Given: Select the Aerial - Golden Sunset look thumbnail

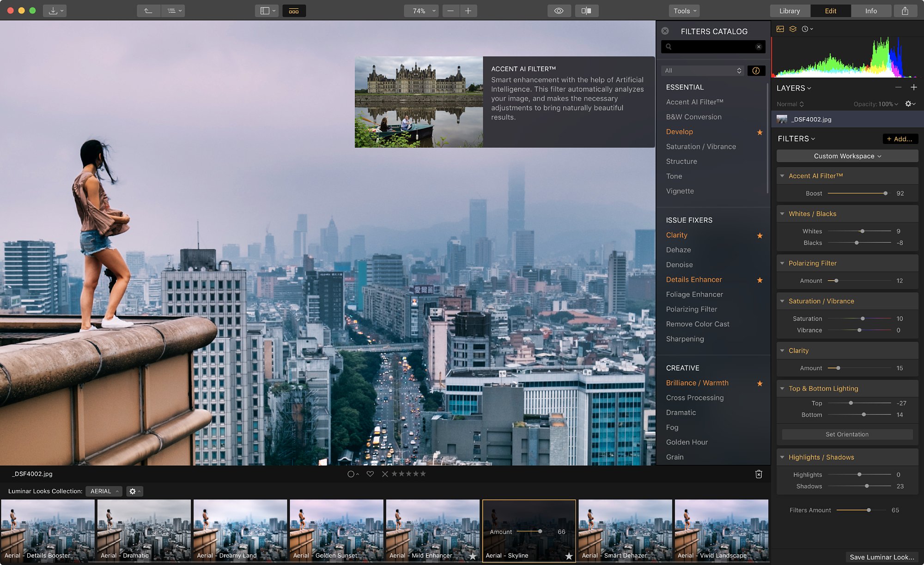Looking at the screenshot, I should [x=337, y=530].
